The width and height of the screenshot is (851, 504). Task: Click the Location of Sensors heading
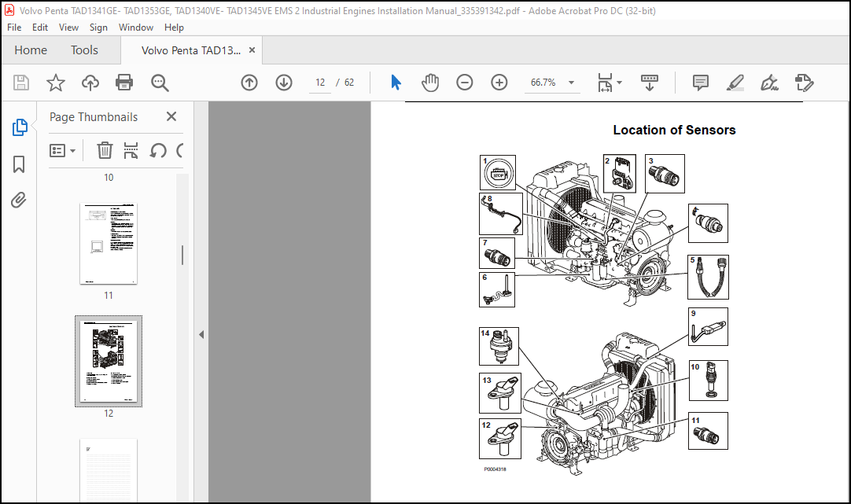pyautogui.click(x=674, y=131)
